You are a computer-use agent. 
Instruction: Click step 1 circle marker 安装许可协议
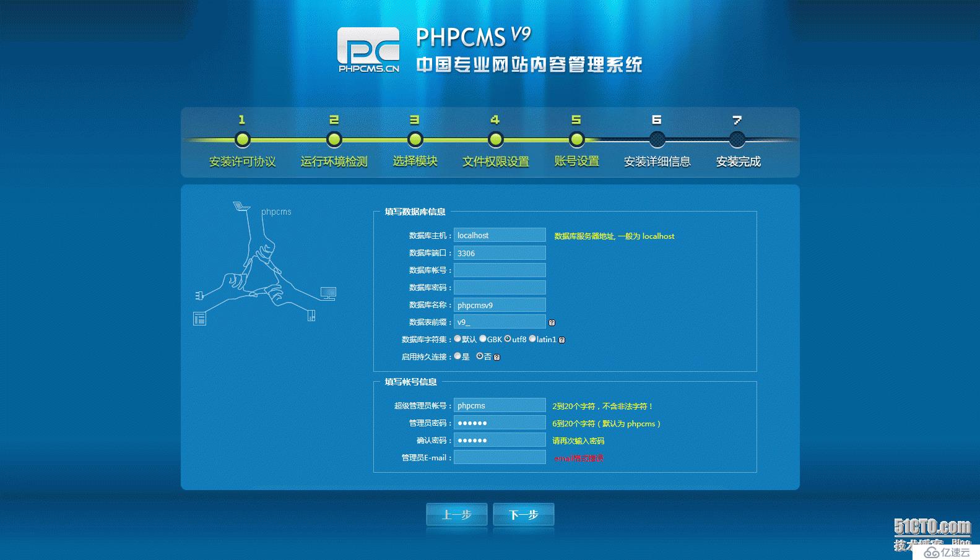(x=243, y=140)
